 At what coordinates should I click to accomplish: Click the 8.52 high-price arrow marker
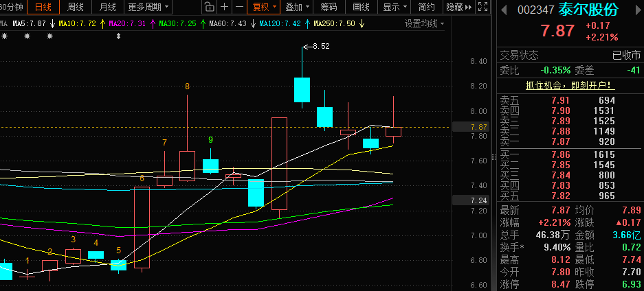(x=317, y=46)
